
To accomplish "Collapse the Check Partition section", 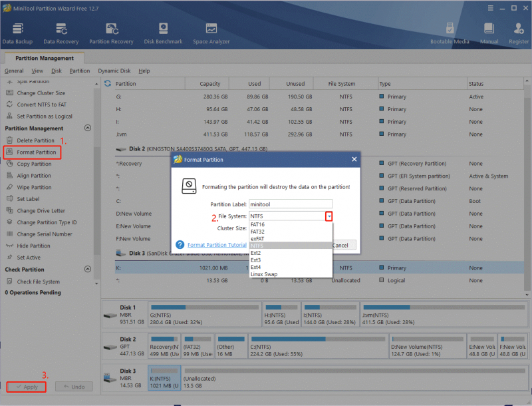I will pyautogui.click(x=88, y=269).
